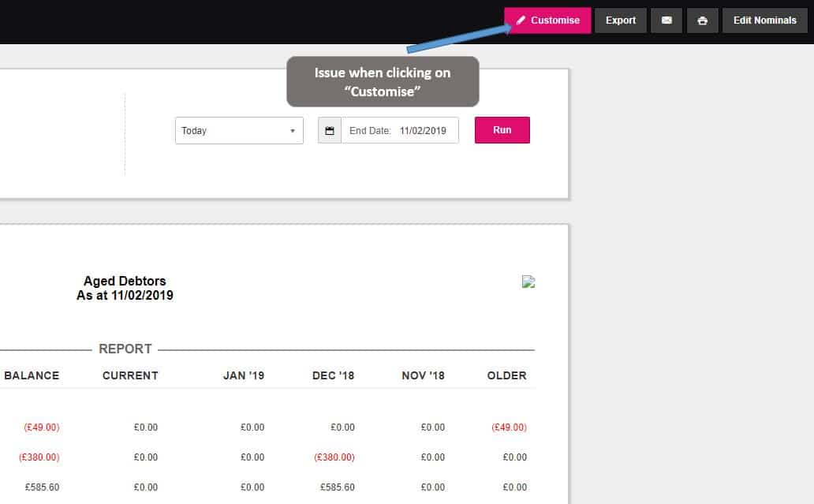Viewport: 814px width, 504px height.
Task: Open the Today period dropdown
Action: [x=238, y=131]
